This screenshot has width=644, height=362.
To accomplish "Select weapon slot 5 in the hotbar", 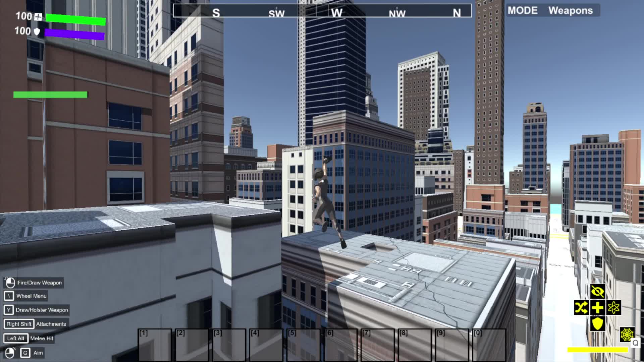I will coord(303,345).
